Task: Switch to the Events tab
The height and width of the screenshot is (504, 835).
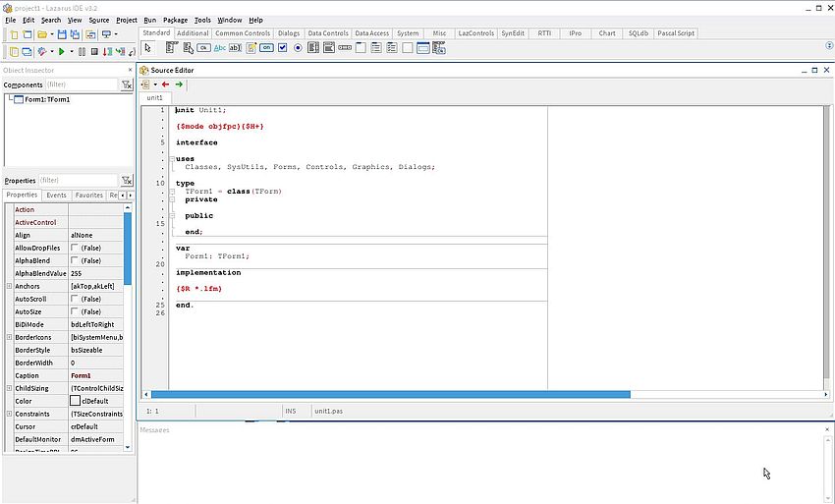Action: click(57, 196)
